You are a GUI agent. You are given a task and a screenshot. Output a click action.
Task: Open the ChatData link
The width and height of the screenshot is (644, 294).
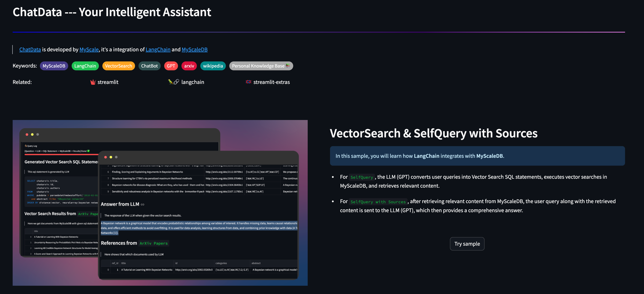(x=30, y=50)
